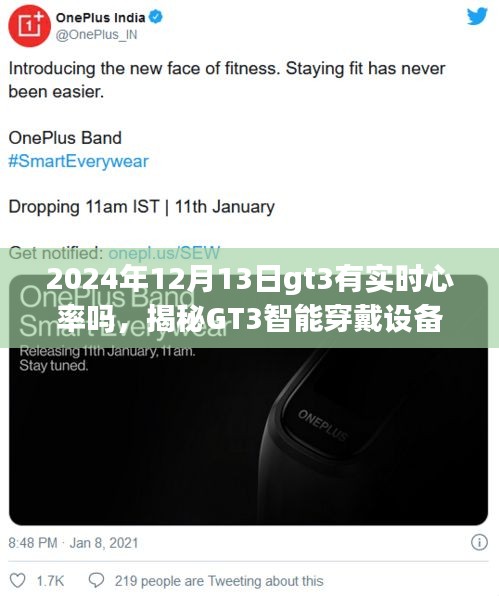Image resolution: width=499 pixels, height=596 pixels.
Task: Show tweet info via the circled i icon
Action: click(479, 542)
